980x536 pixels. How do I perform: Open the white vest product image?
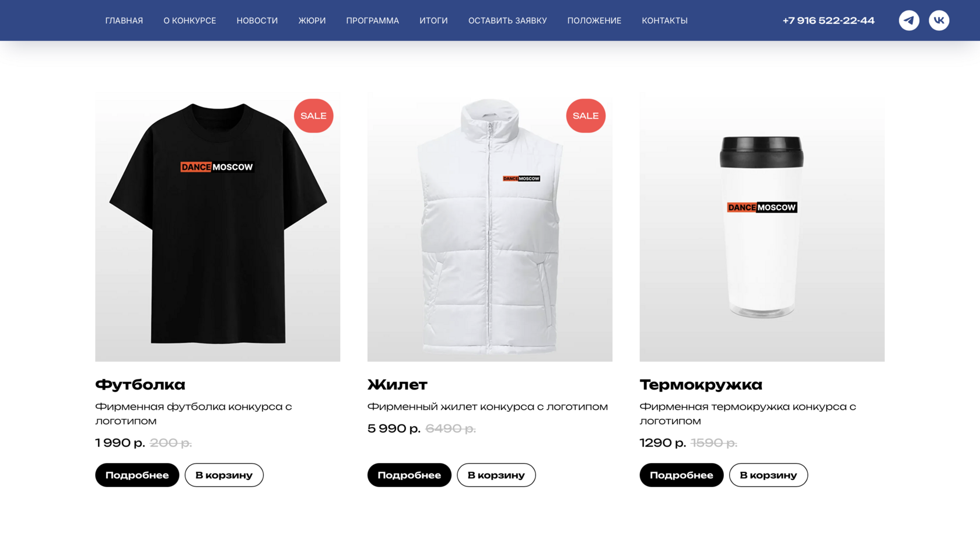coord(490,227)
